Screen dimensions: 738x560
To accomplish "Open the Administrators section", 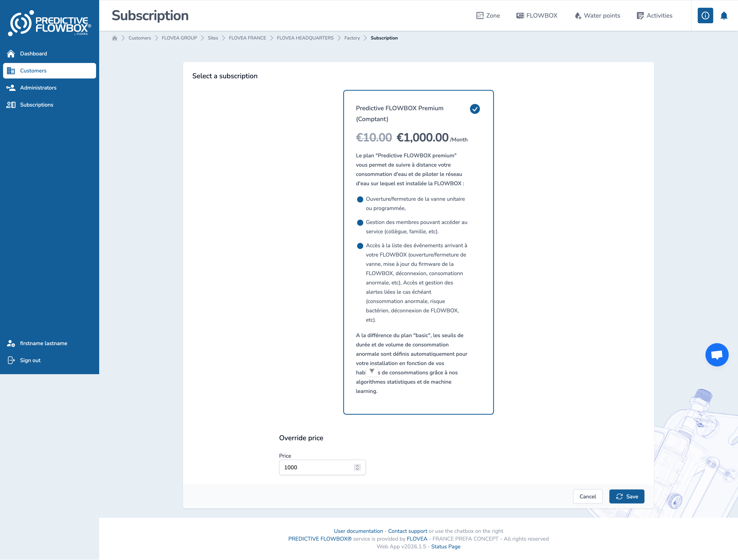I will (x=38, y=87).
